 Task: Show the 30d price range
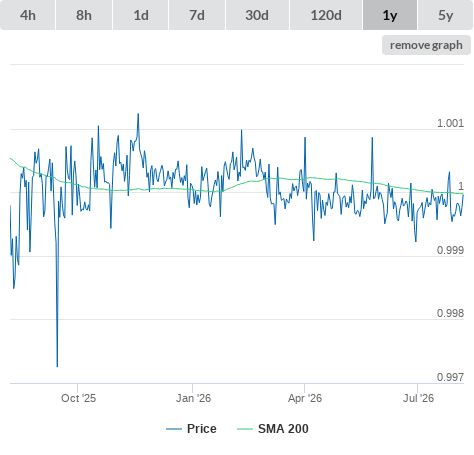(257, 15)
